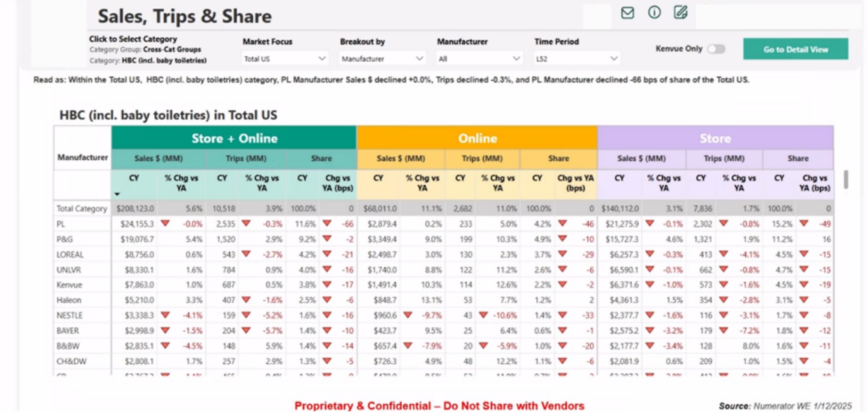868x413 pixels.
Task: Open the info circle icon
Action: tap(654, 13)
